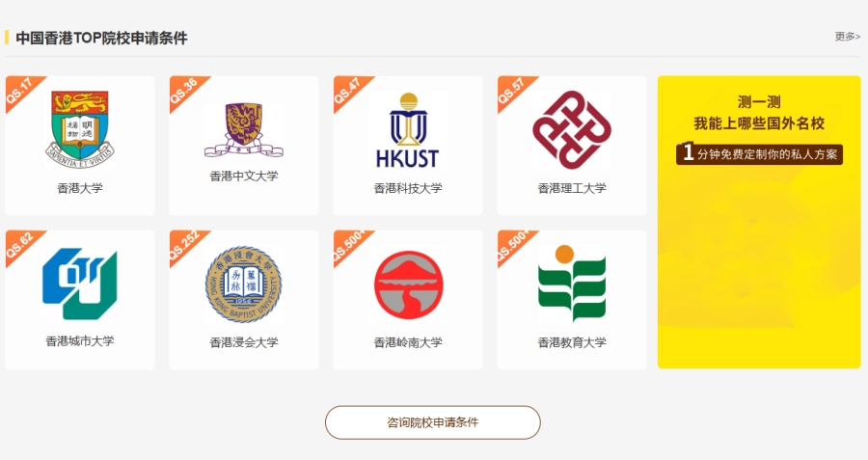Click the 咨询院校申请条件 button
This screenshot has width=868, height=460.
[432, 422]
